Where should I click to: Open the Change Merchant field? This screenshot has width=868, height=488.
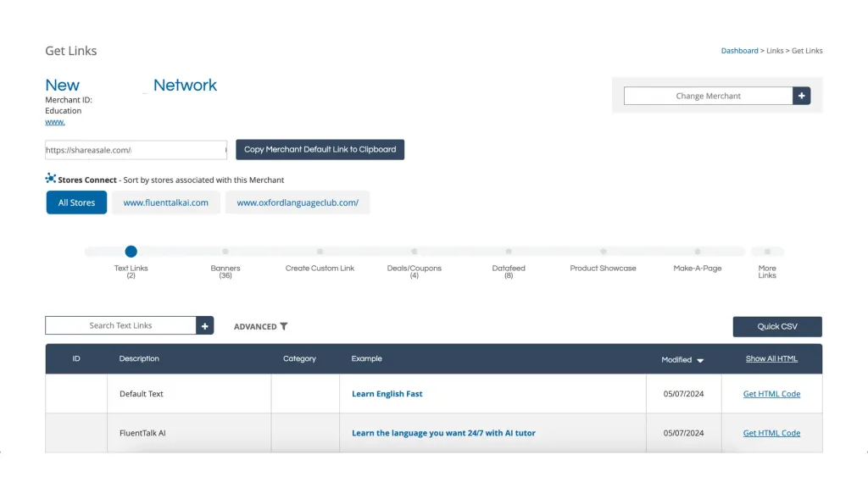708,96
